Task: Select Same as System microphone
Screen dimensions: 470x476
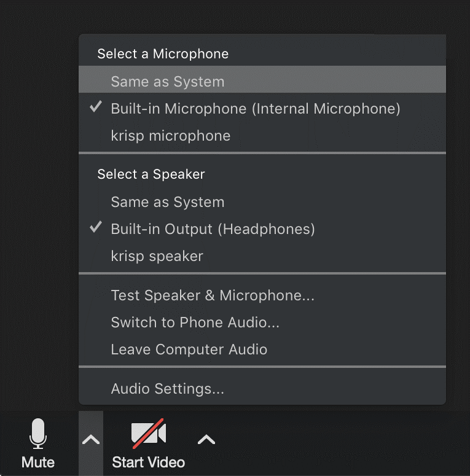Action: [x=167, y=82]
